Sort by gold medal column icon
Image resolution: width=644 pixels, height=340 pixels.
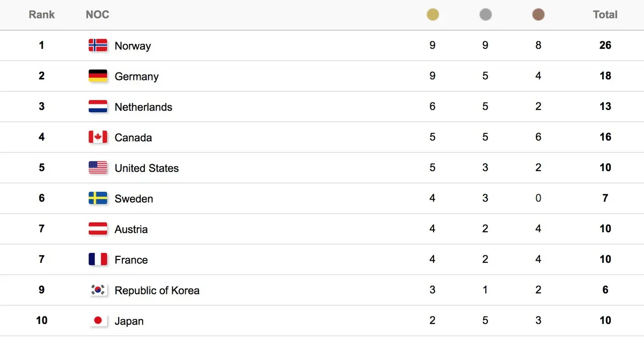point(433,14)
